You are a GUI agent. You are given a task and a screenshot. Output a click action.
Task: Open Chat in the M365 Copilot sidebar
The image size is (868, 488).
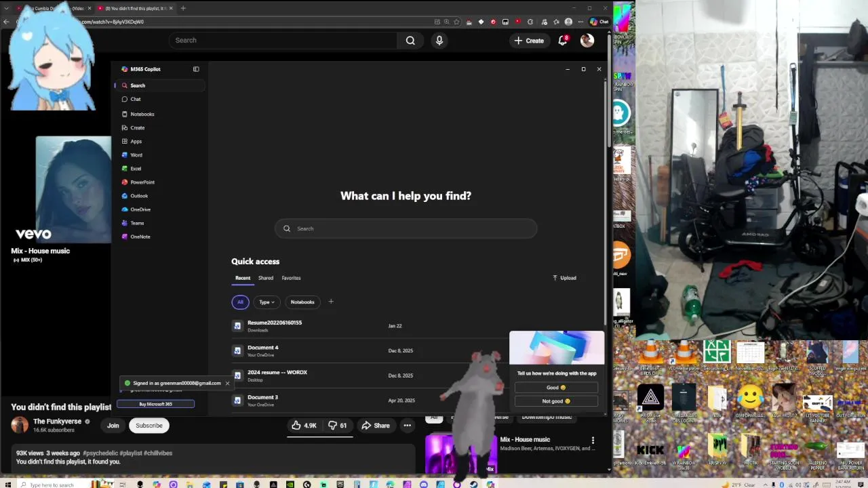[135, 99]
